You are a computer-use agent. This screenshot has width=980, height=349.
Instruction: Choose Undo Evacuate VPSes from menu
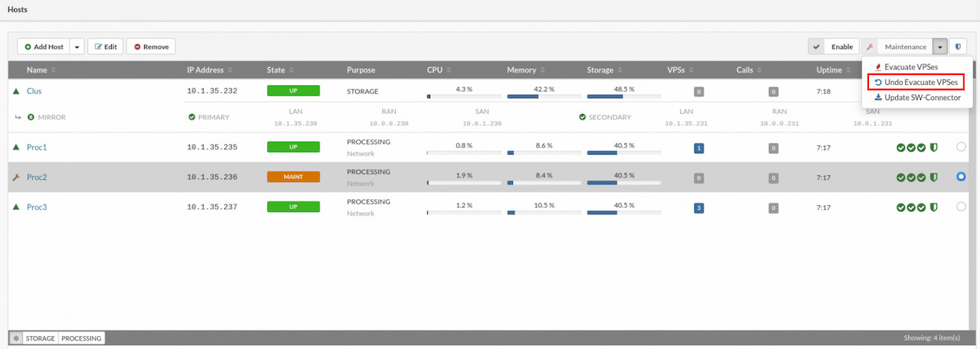[x=916, y=82]
